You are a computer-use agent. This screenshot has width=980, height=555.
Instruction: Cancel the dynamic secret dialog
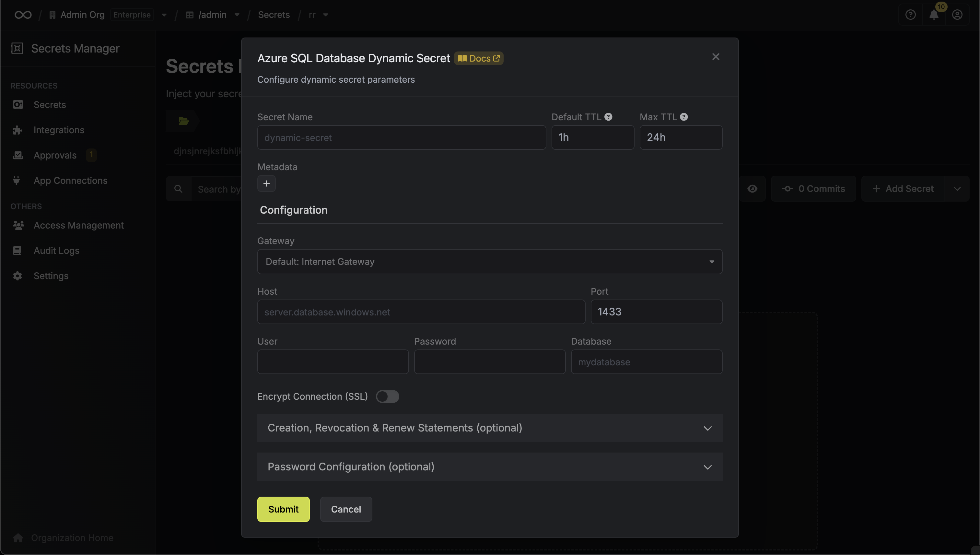(x=345, y=509)
